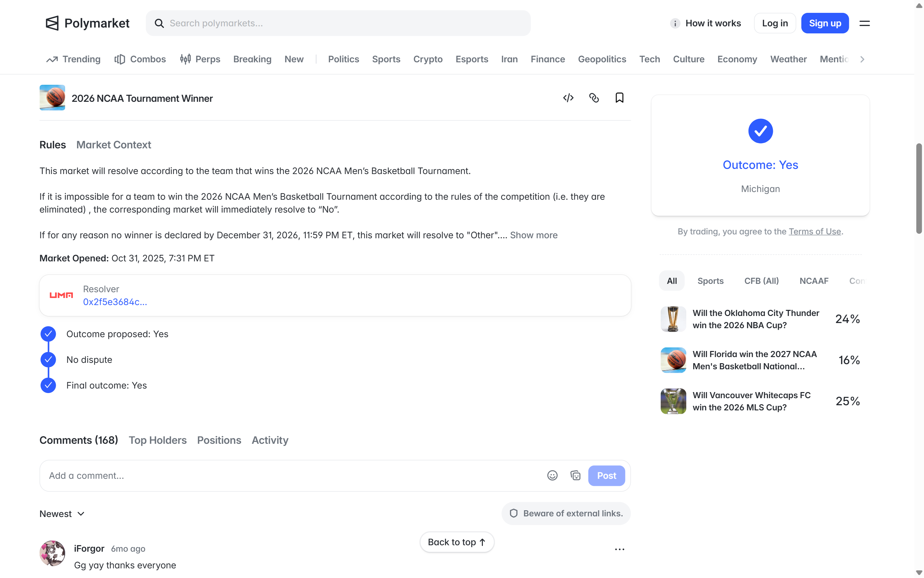Viewport: 924px width, 578px height.
Task: Copy the market link icon
Action: [594, 98]
